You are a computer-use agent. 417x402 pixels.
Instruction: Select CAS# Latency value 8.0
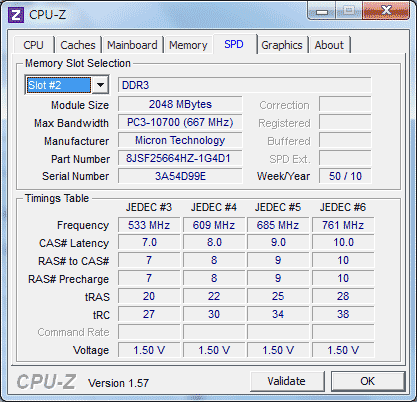(x=214, y=242)
